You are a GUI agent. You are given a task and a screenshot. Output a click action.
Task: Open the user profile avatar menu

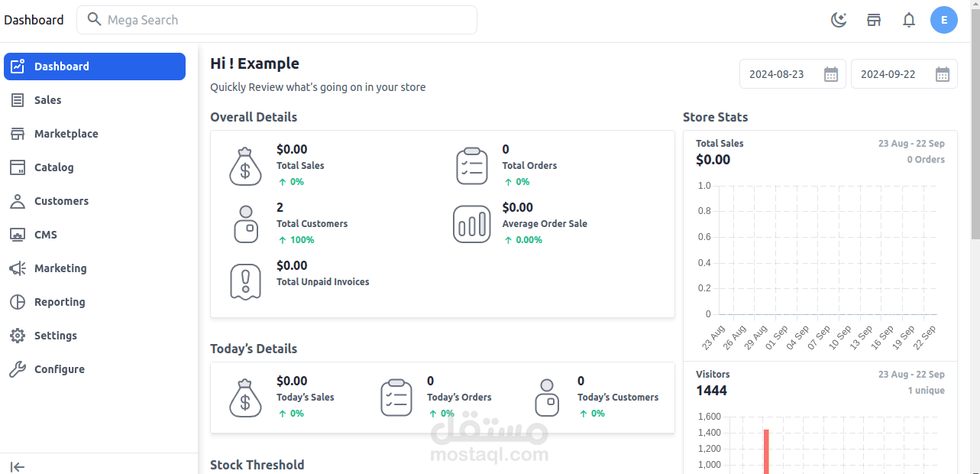(x=944, y=20)
